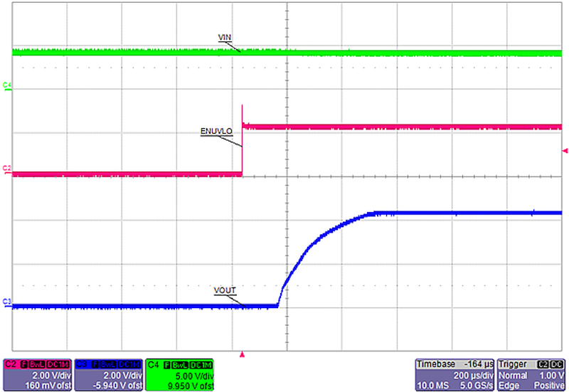Open the Timebase descriptor box
569x392 pixels.
coord(454,375)
